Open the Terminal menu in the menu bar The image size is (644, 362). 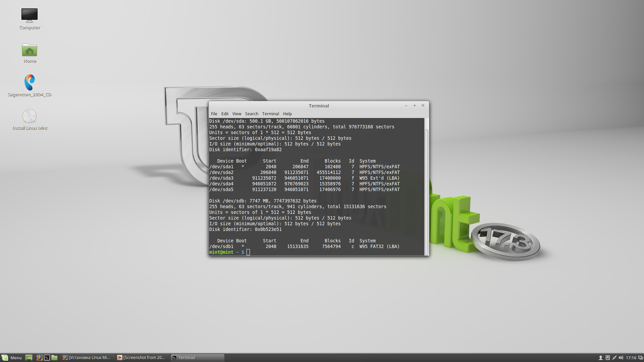pos(270,114)
